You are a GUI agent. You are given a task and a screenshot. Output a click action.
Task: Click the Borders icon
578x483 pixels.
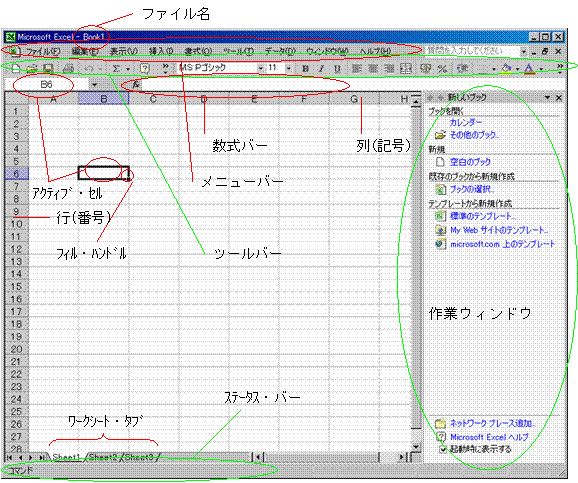point(482,69)
